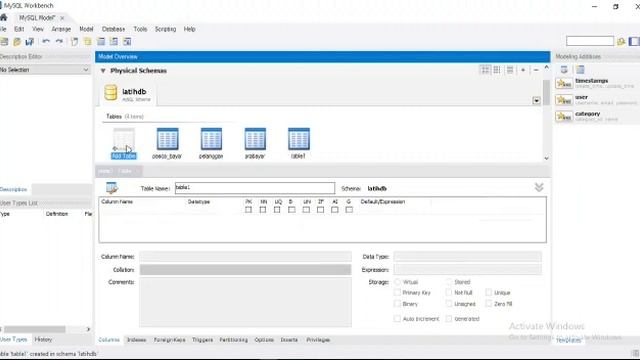Click the yellow add schema toolbar icon
The image size is (640, 360).
coord(88,42)
